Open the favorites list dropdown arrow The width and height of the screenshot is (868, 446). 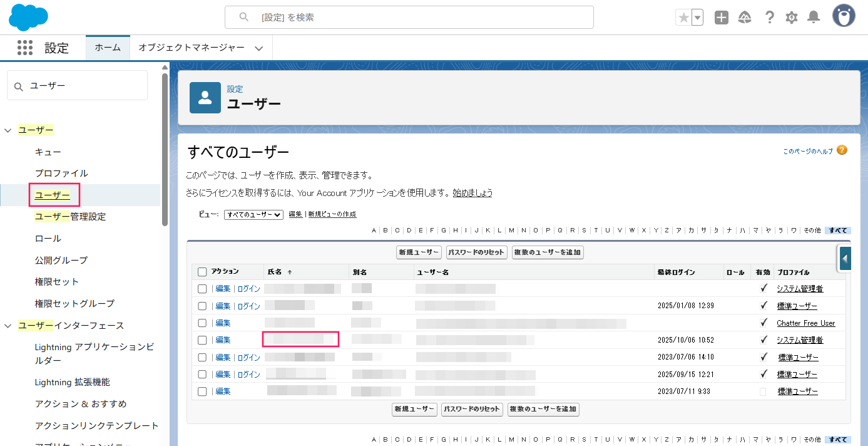pos(697,18)
